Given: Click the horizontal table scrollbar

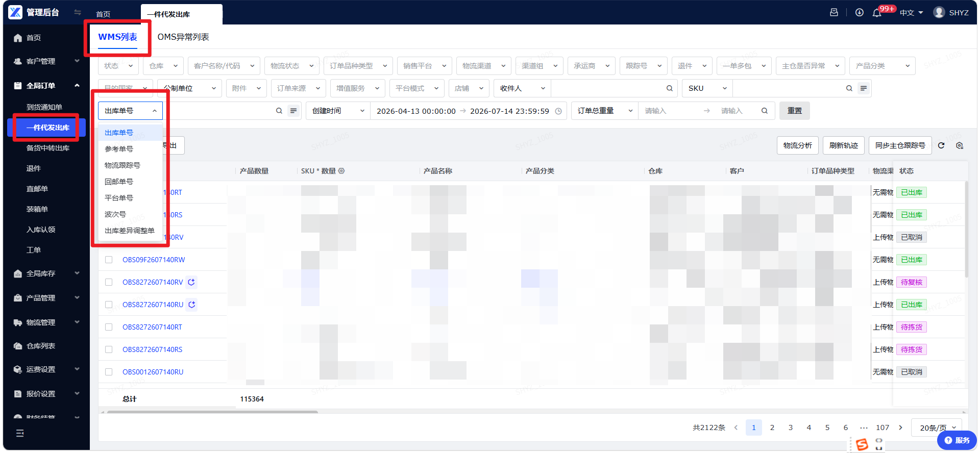Looking at the screenshot, I should [x=212, y=412].
